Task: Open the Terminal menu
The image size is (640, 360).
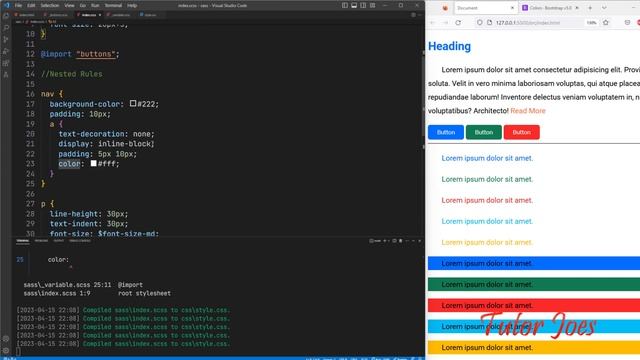Action: point(113,5)
